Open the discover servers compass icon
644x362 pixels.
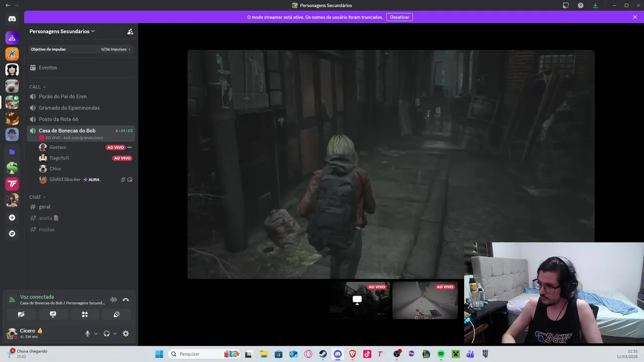coord(12,234)
